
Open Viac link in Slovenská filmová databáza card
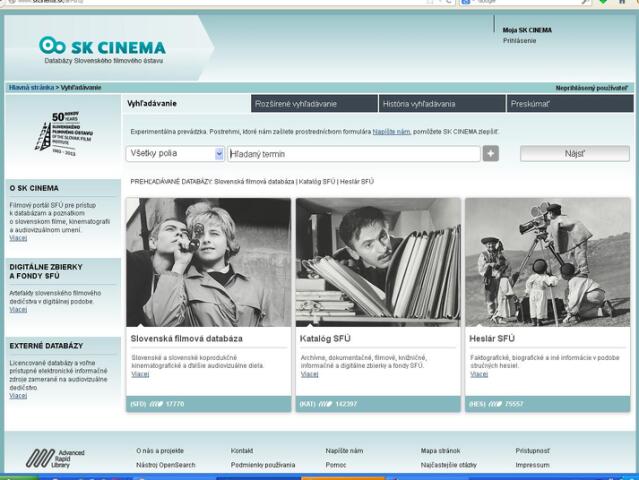click(x=140, y=374)
